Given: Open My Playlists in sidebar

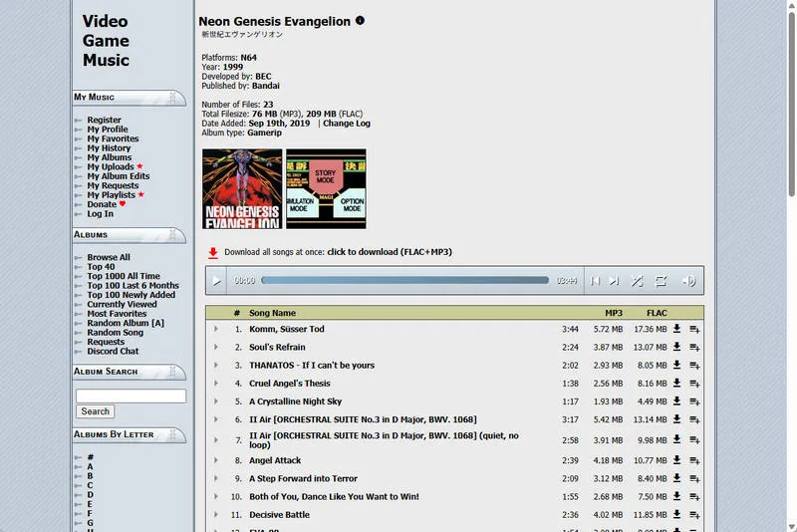Looking at the screenshot, I should (111, 195).
